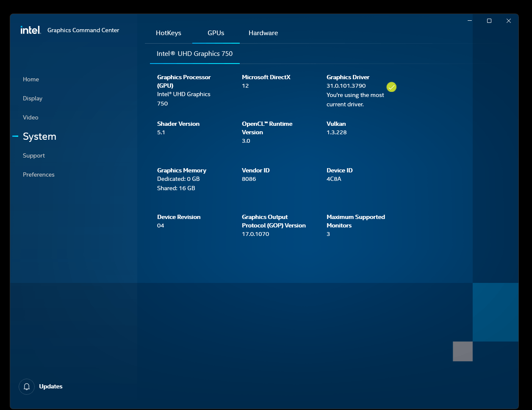Image resolution: width=532 pixels, height=410 pixels.
Task: Open the Video section
Action: click(x=30, y=117)
